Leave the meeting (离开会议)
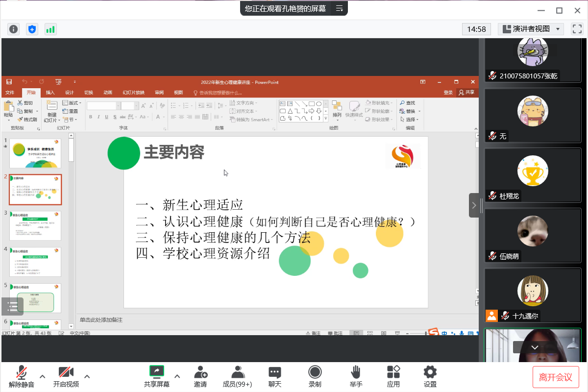588x392 pixels. (555, 377)
